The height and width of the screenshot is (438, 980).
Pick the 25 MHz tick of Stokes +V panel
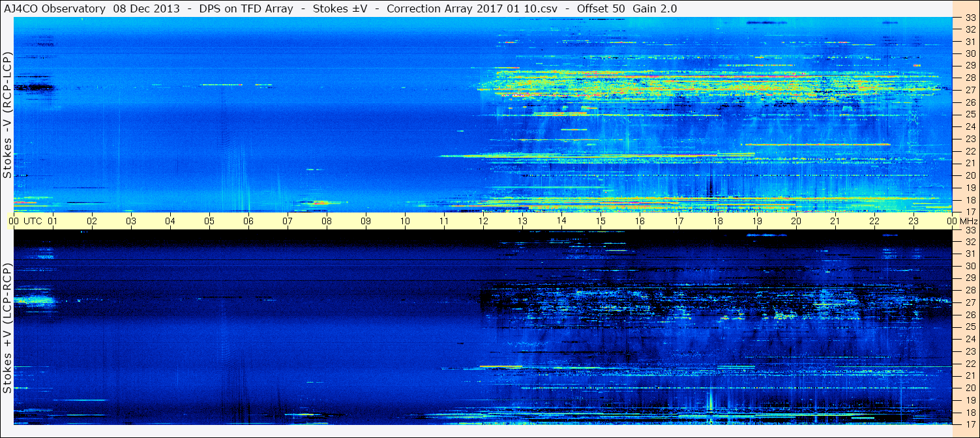(x=970, y=327)
